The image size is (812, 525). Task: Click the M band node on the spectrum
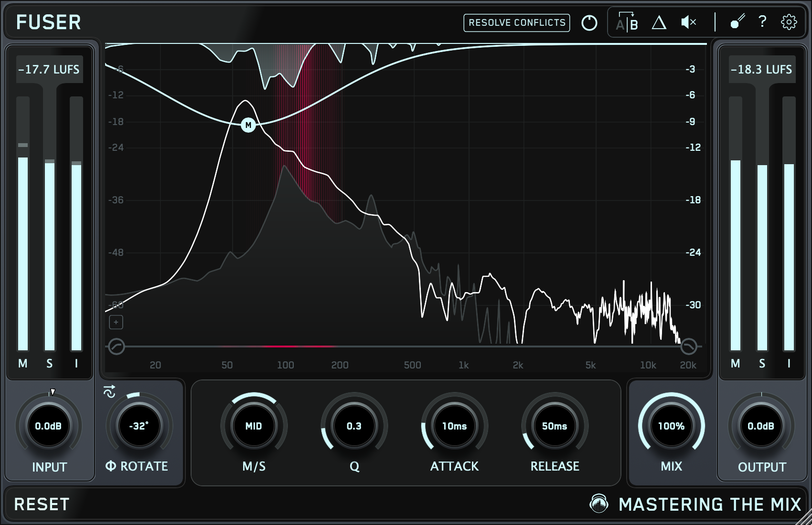247,125
